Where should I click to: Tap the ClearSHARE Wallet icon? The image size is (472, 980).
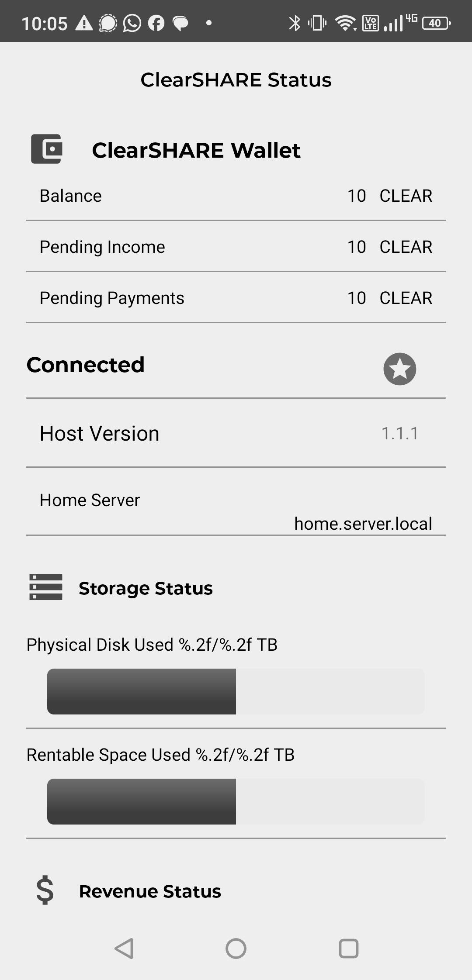tap(46, 149)
